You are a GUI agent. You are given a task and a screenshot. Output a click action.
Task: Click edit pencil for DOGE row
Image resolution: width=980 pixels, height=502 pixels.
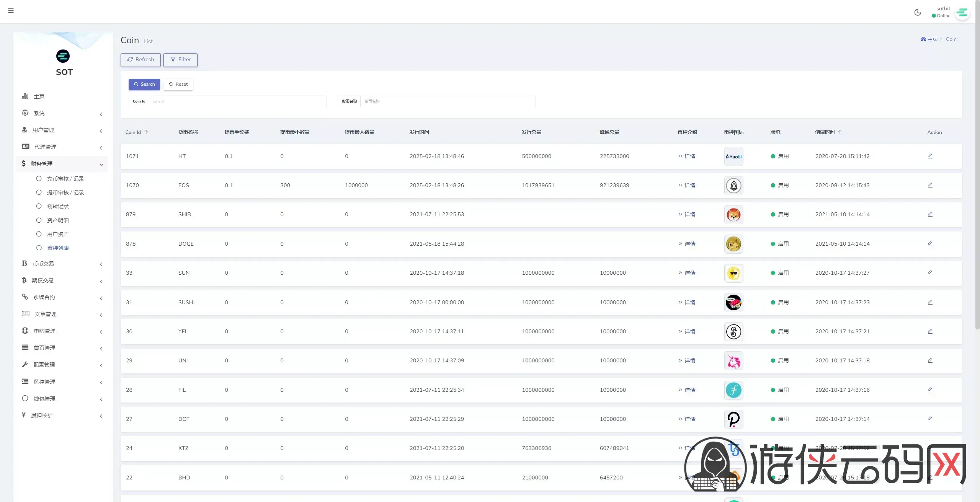(x=930, y=244)
